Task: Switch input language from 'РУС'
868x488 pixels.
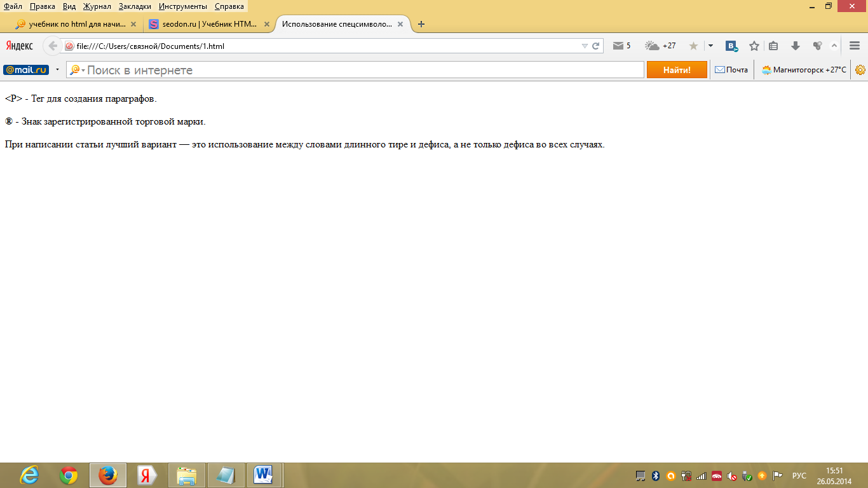Action: click(799, 476)
